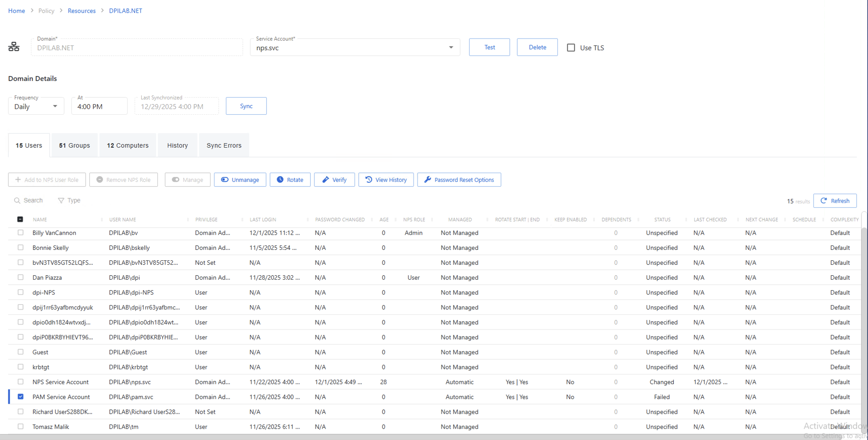
Task: Uncheck the PAM Service Account row
Action: [x=21, y=397]
